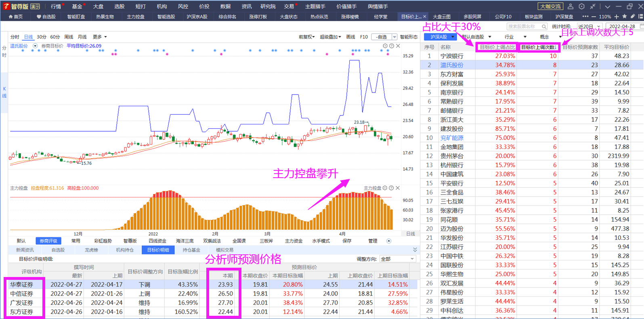644x319 pixels.
Task: Click the search magnifier icon
Action: [544, 27]
